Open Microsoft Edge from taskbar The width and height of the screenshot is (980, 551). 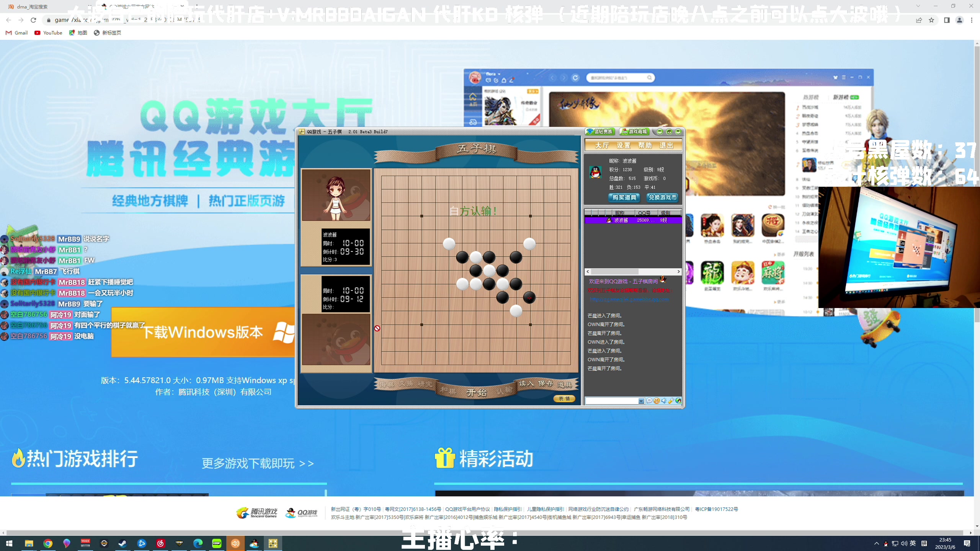pos(198,543)
